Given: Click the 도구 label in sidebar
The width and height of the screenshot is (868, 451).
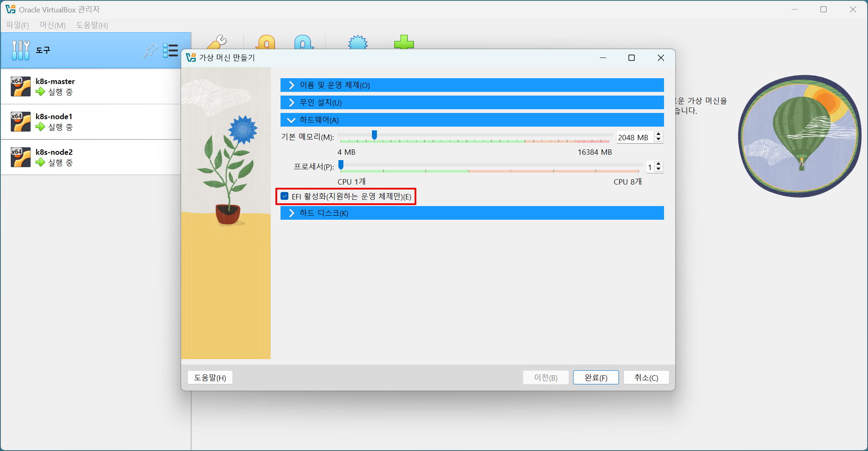Looking at the screenshot, I should pyautogui.click(x=43, y=50).
